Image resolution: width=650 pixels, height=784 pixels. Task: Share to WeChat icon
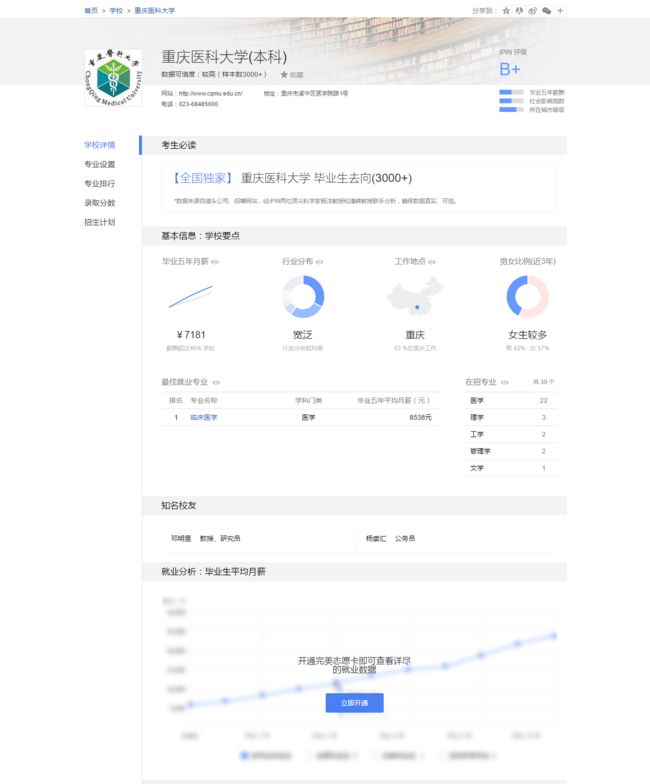click(546, 10)
